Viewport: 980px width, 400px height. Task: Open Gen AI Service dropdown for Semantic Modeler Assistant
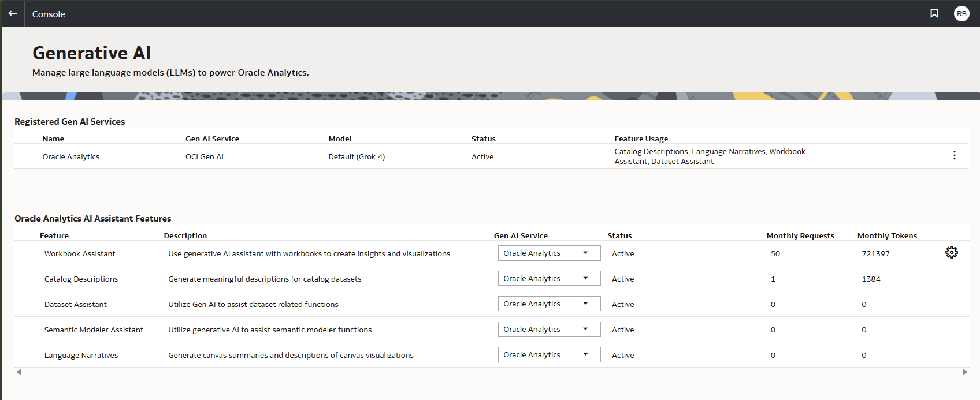pos(550,330)
